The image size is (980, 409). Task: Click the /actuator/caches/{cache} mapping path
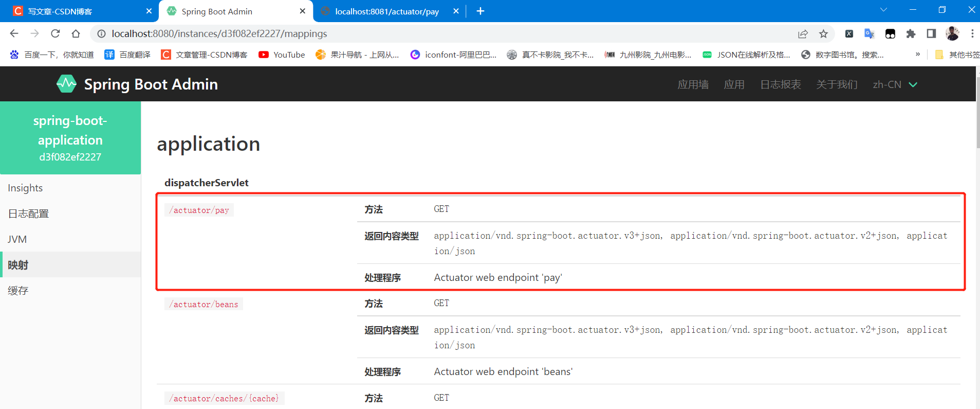(x=224, y=398)
